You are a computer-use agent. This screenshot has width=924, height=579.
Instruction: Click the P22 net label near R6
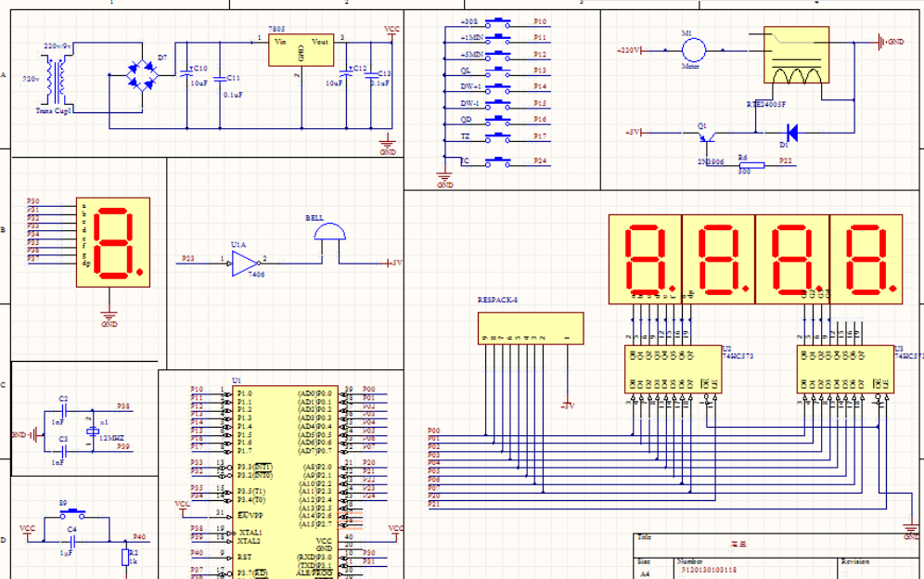tap(785, 161)
